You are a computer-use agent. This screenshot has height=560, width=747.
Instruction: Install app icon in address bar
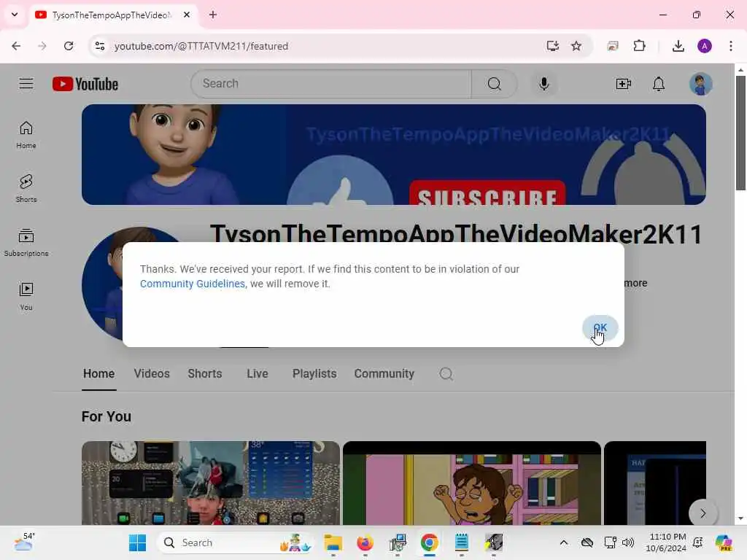pyautogui.click(x=553, y=46)
